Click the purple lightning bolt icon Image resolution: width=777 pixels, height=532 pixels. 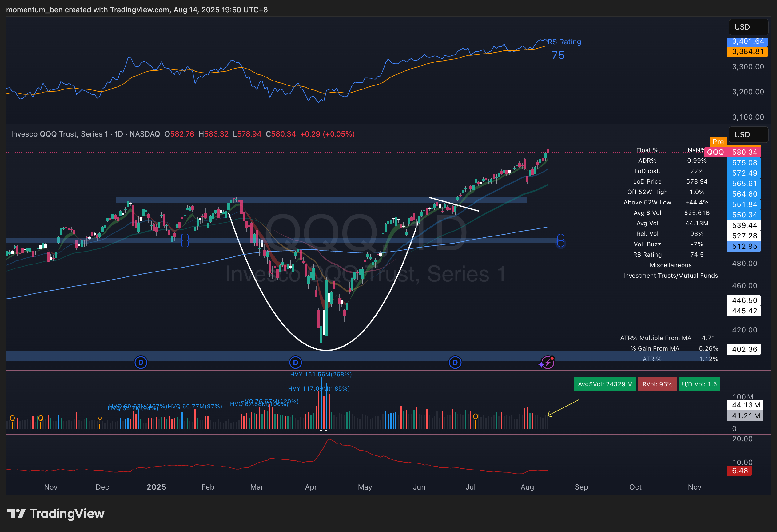tap(547, 362)
